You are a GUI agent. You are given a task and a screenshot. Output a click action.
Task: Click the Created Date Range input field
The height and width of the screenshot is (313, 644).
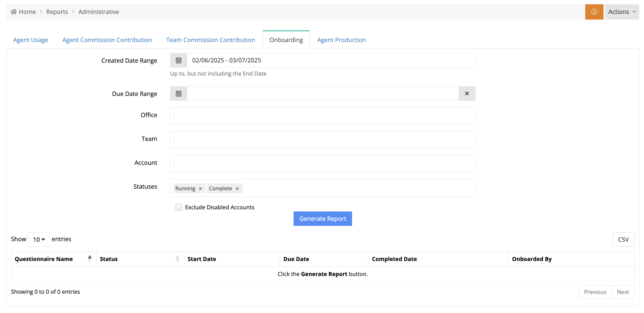click(x=331, y=60)
